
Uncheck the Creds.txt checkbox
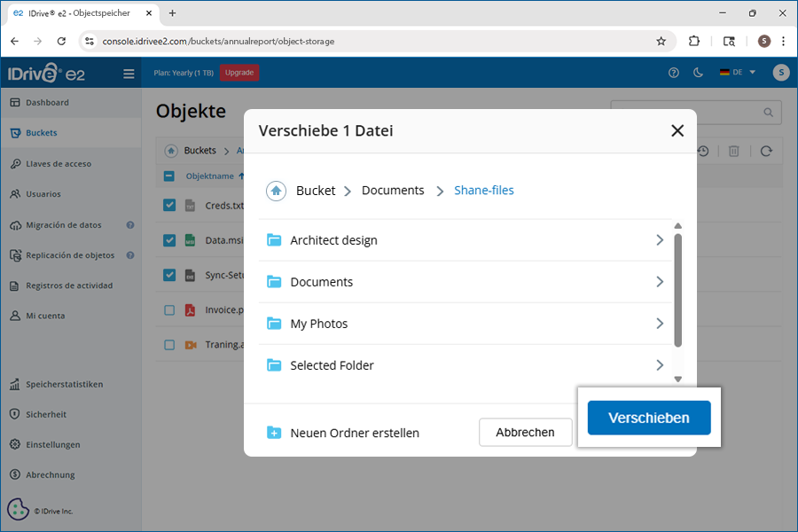tap(169, 206)
